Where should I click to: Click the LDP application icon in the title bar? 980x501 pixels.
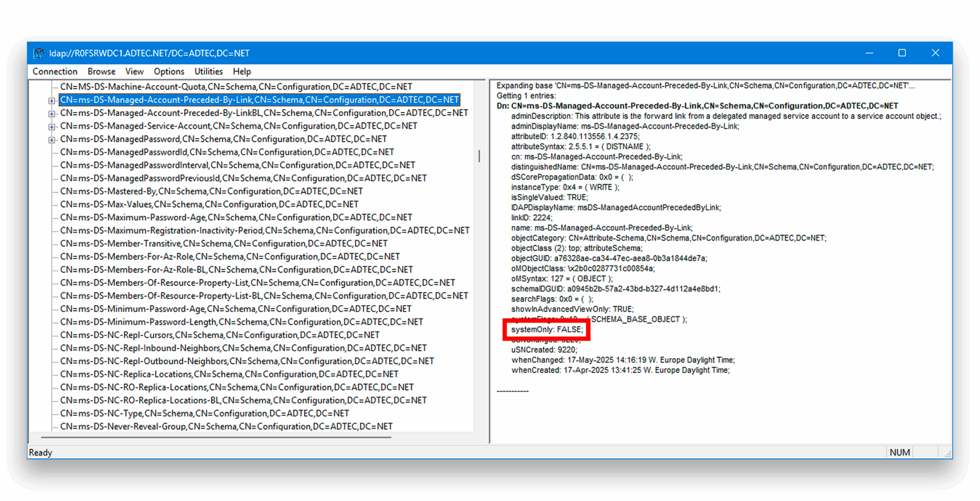click(x=39, y=53)
